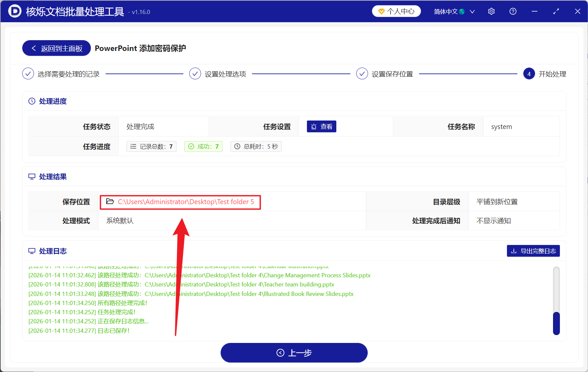The height and width of the screenshot is (372, 588).
Task: Click the log panel scrollbar
Action: point(556,323)
